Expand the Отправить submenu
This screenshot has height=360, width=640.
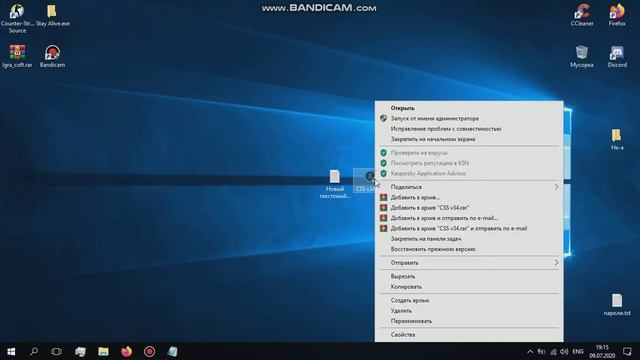469,263
